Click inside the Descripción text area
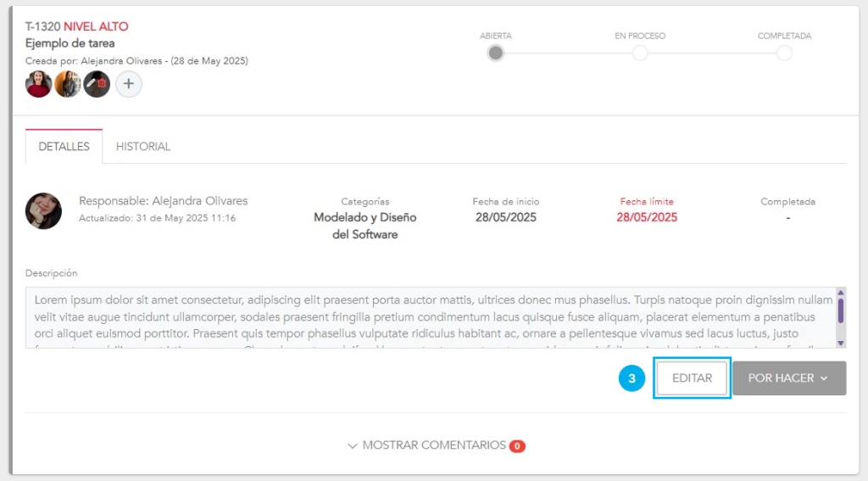Image resolution: width=868 pixels, height=481 pixels. (x=424, y=317)
